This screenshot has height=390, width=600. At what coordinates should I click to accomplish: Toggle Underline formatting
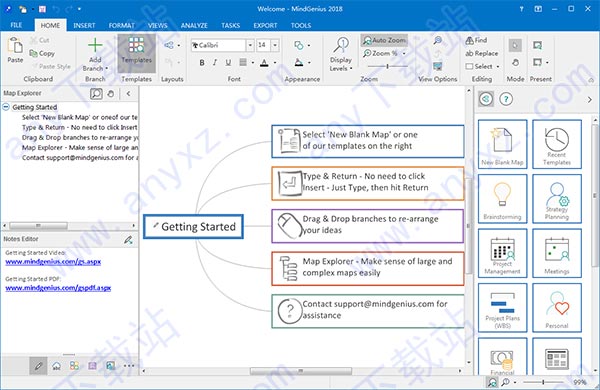228,62
